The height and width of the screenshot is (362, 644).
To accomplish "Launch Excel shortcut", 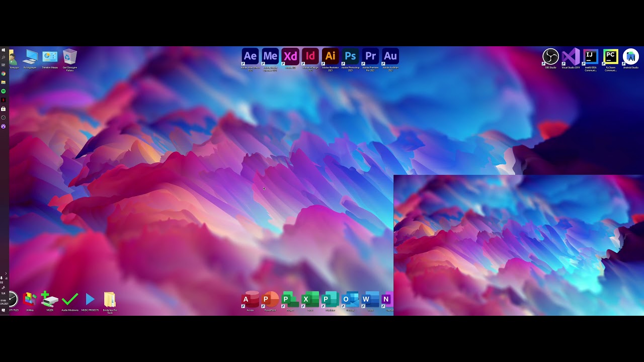I will coord(310,301).
